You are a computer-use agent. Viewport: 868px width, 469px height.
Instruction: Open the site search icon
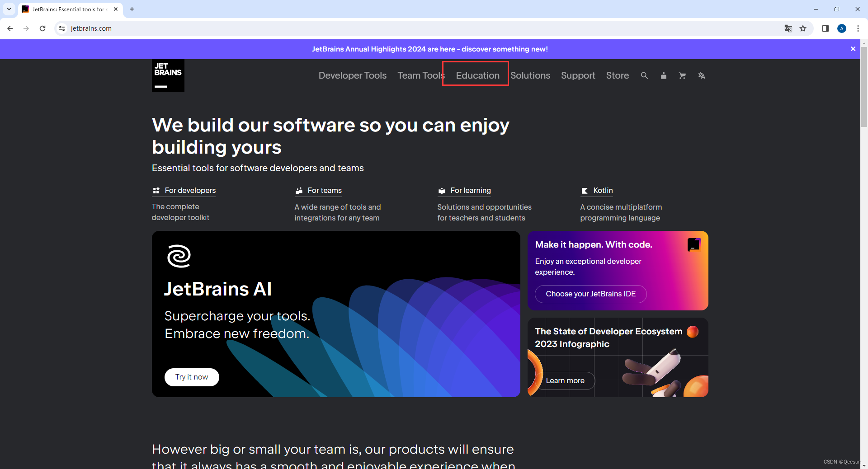pos(644,75)
